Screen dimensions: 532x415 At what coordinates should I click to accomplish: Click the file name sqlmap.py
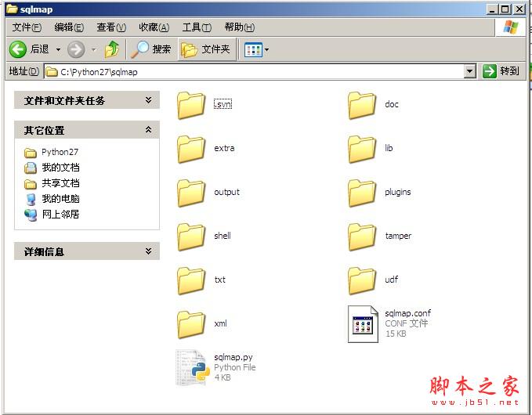[x=233, y=357]
